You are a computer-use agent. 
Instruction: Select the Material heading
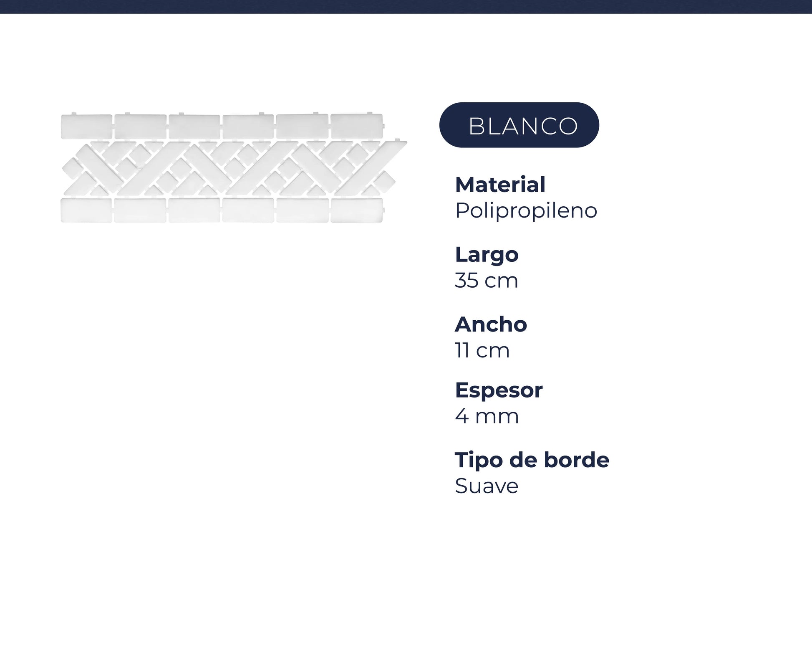(500, 185)
